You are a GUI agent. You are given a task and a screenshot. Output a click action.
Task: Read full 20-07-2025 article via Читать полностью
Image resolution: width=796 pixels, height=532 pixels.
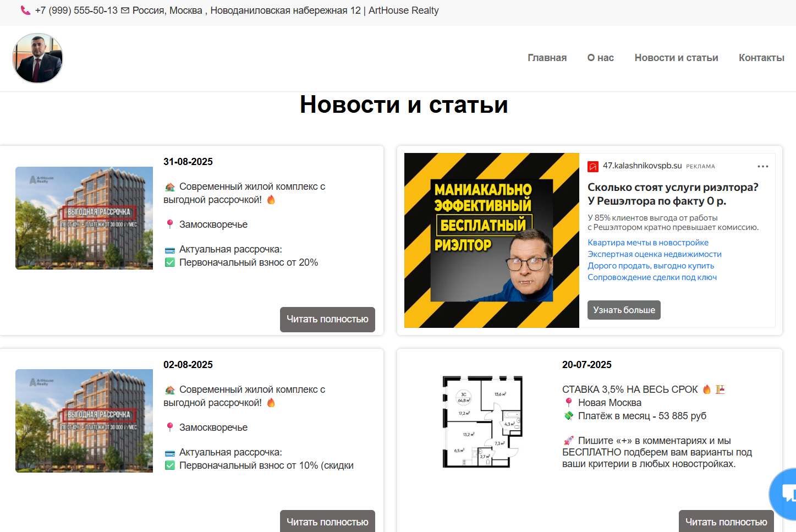click(726, 522)
